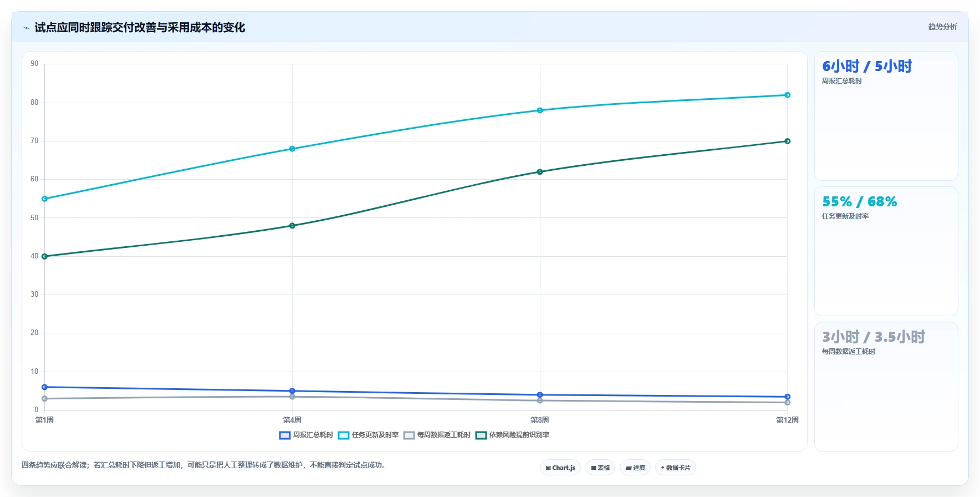Viewport: 980px width, 497px height.
Task: Click the gray 每周数据返工耗时 point at 第12周
Action: point(787,403)
